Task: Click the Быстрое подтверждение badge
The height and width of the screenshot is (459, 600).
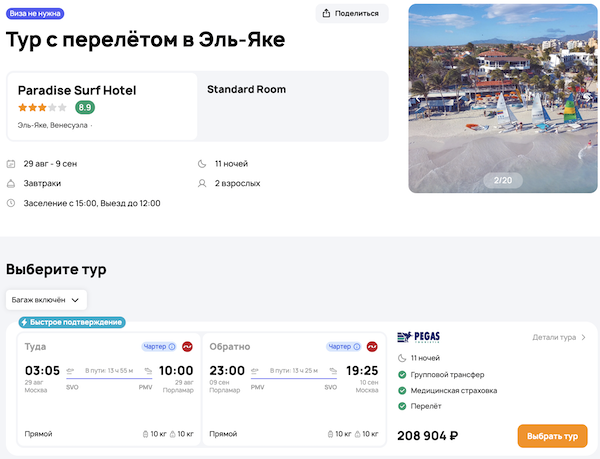Action: point(71,322)
